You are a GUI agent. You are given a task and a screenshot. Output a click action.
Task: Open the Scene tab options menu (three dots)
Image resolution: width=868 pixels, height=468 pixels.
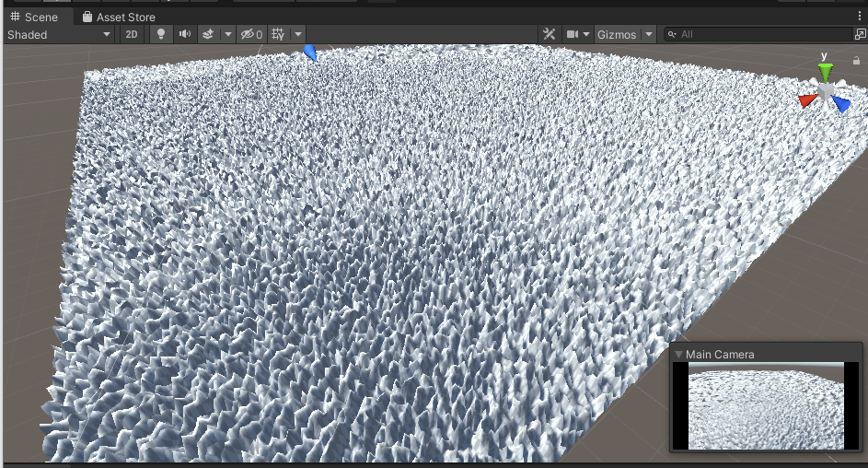860,17
